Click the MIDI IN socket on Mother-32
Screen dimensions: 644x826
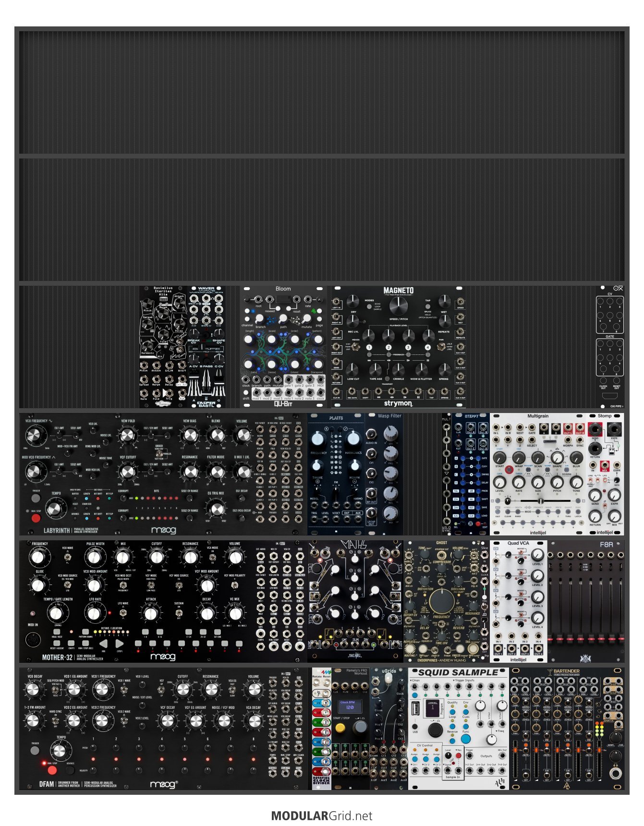point(33,640)
